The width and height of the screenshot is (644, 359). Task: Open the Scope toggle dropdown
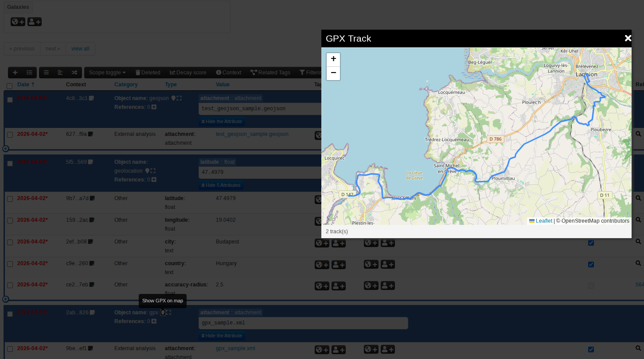(x=107, y=73)
